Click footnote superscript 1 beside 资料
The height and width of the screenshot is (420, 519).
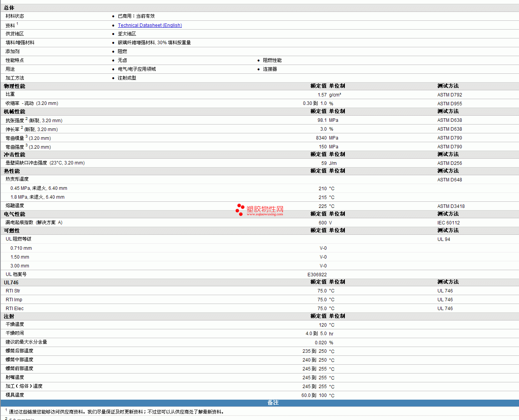[x=17, y=24]
